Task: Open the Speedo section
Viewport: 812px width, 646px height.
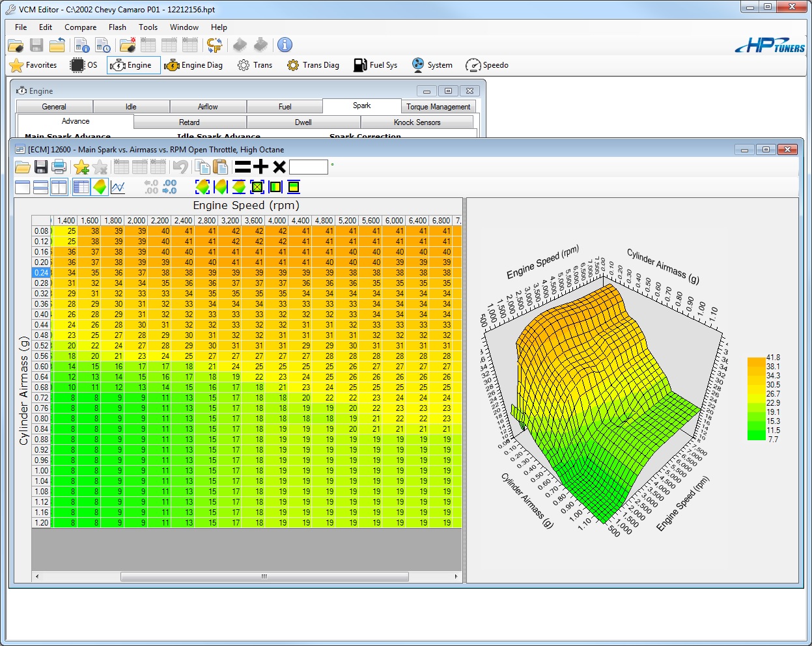Action: pos(487,65)
